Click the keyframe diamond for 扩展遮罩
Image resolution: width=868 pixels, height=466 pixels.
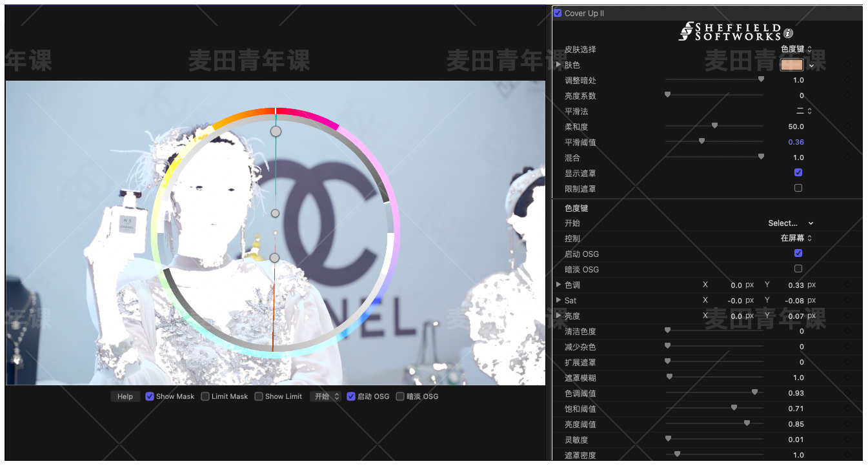coord(847,362)
